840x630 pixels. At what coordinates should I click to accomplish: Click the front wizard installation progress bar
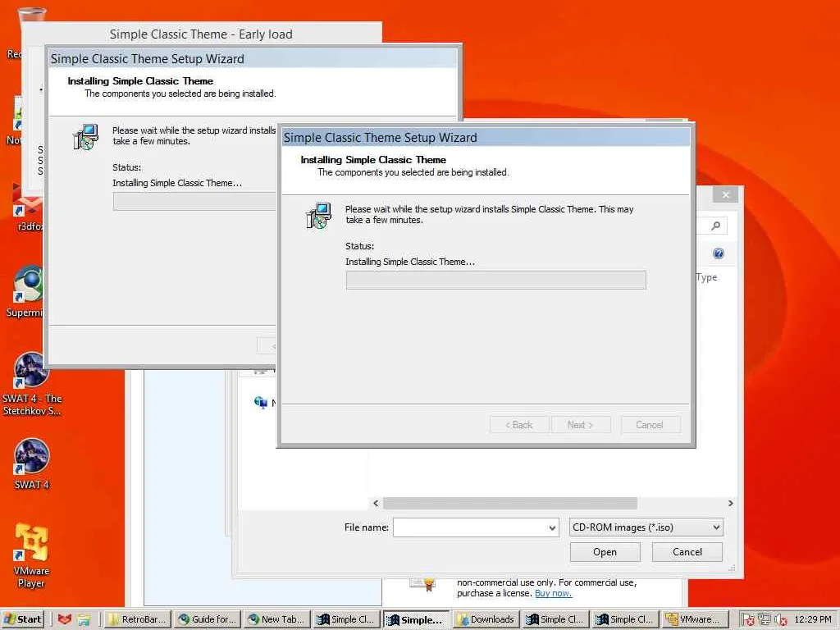coord(496,281)
